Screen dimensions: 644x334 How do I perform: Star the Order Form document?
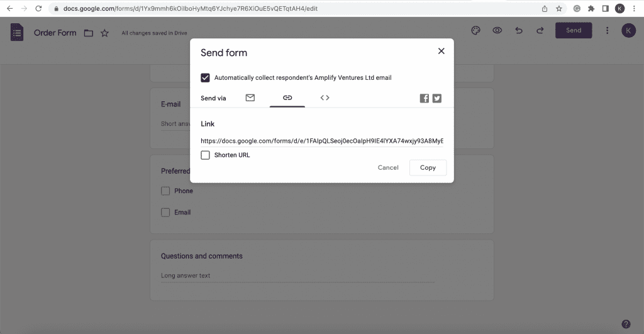click(x=105, y=33)
